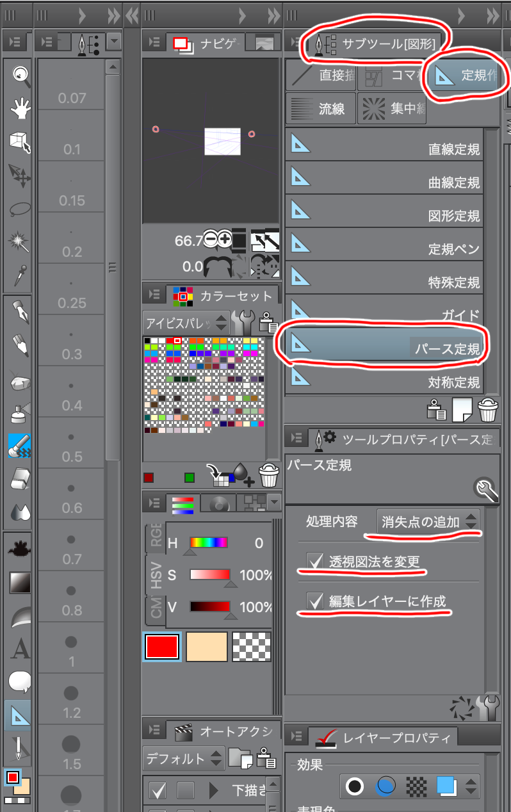This screenshot has height=812, width=511.
Task: Choose brush size 1.2
Action: 72,699
